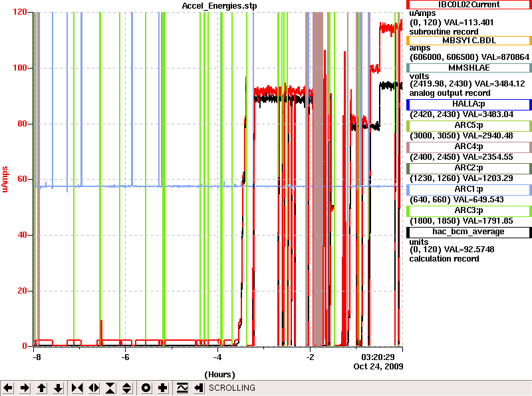The height and width of the screenshot is (396, 532).
Task: Zoom out vertically with the up-down triangles icon
Action: tap(127, 388)
